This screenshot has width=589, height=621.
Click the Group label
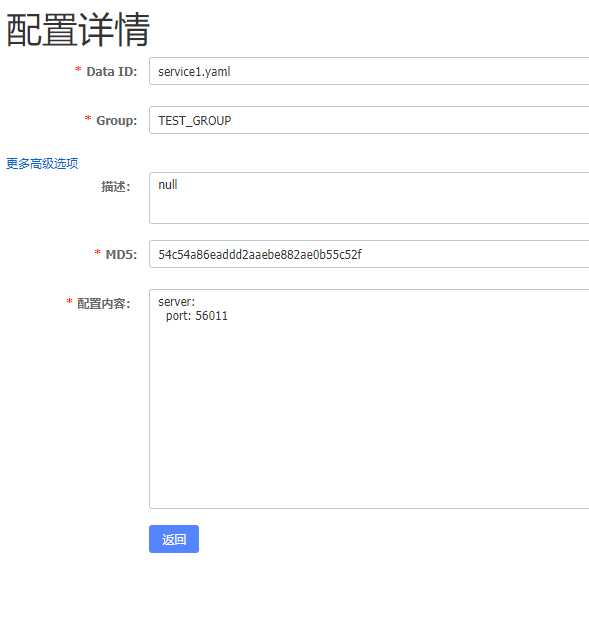coord(116,120)
